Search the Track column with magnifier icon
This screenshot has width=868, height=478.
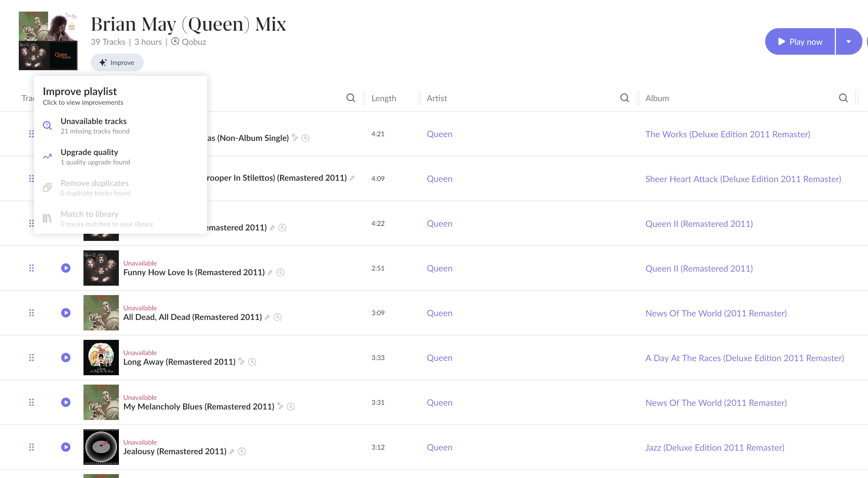click(x=351, y=98)
